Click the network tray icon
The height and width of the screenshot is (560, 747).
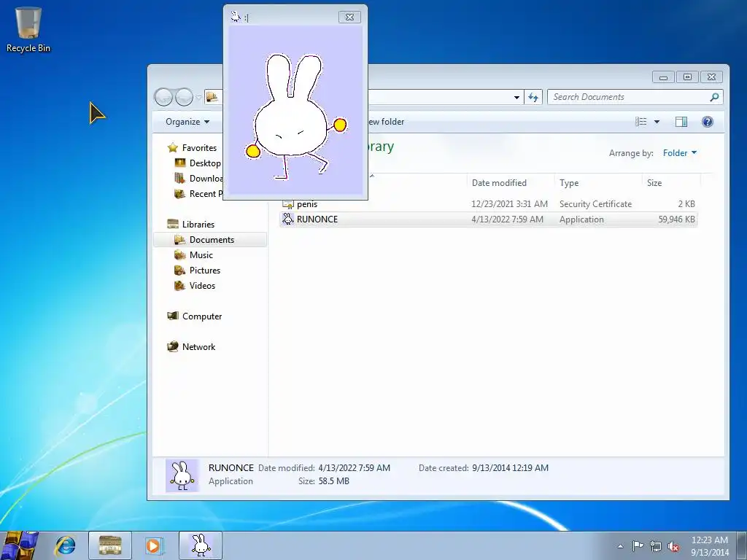(656, 546)
